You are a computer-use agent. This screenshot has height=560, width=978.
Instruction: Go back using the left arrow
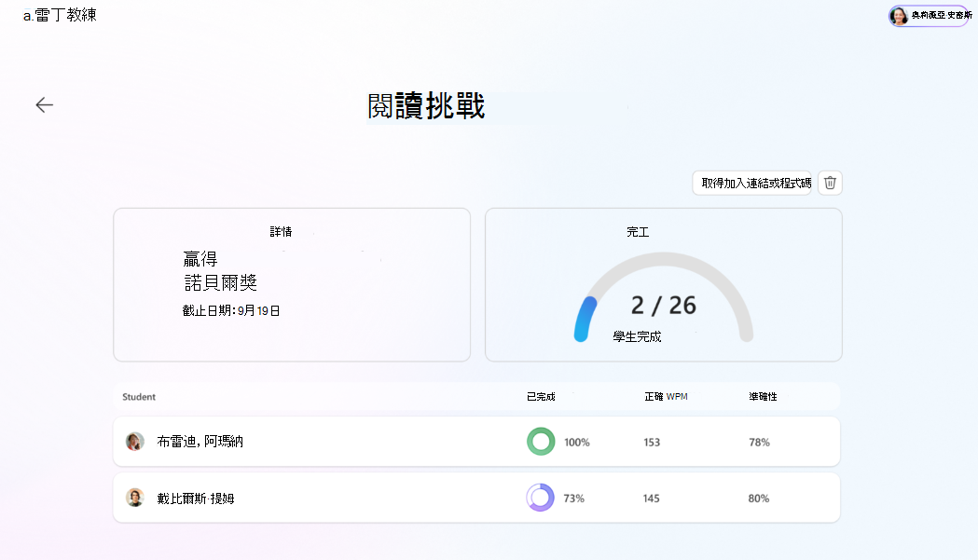click(44, 104)
